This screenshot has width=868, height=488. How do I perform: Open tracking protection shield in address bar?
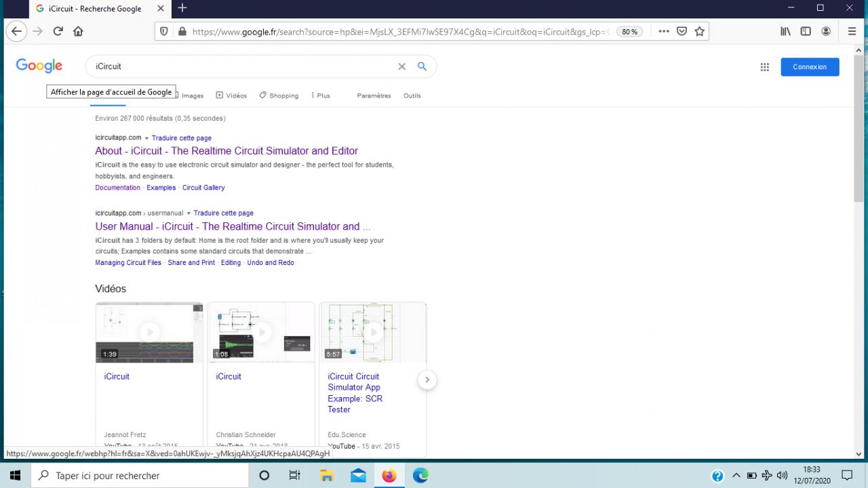point(163,31)
